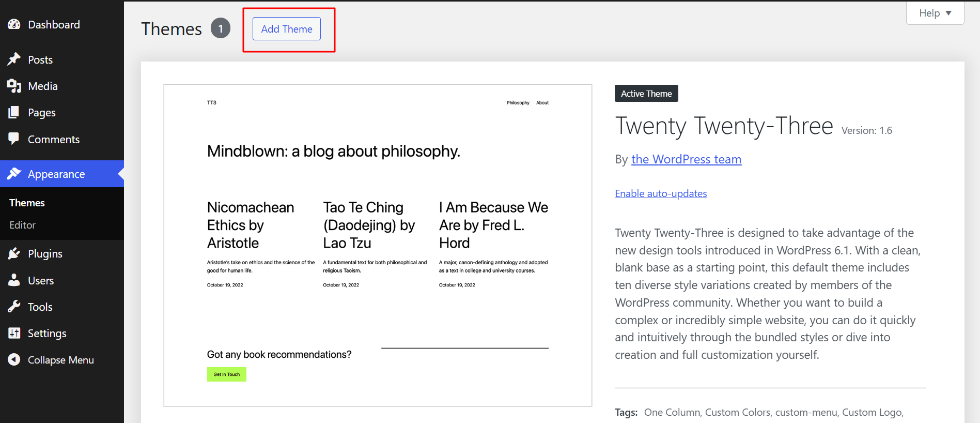Click the Tags label text
Screen dimensions: 980x423
[x=626, y=412]
